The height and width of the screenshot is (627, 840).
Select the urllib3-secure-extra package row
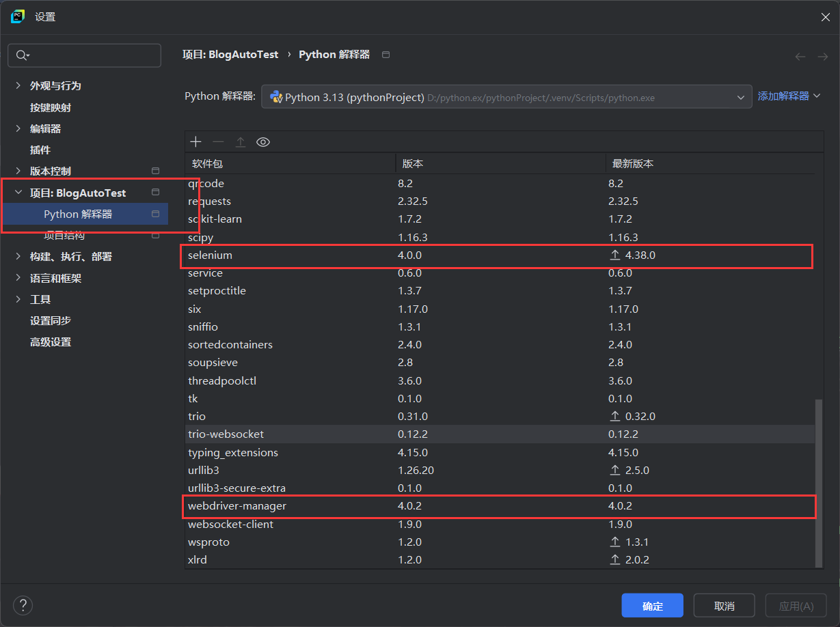(x=500, y=488)
